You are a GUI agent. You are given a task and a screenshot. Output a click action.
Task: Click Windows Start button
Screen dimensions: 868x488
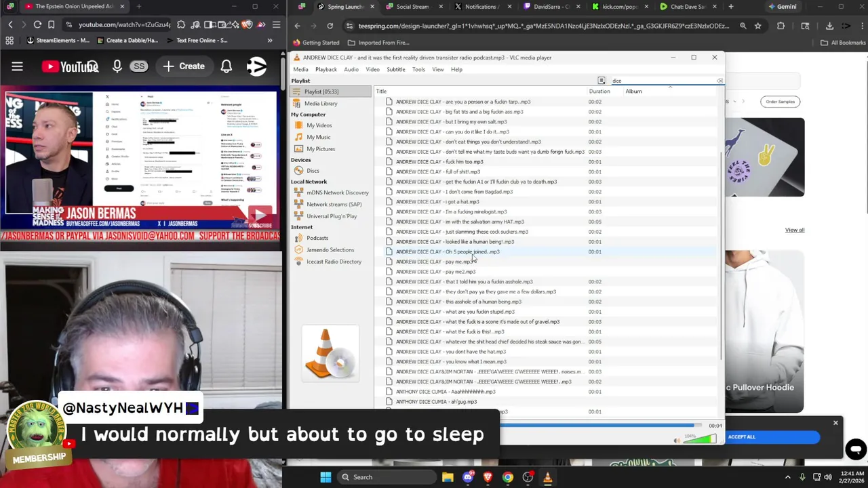[x=325, y=477]
